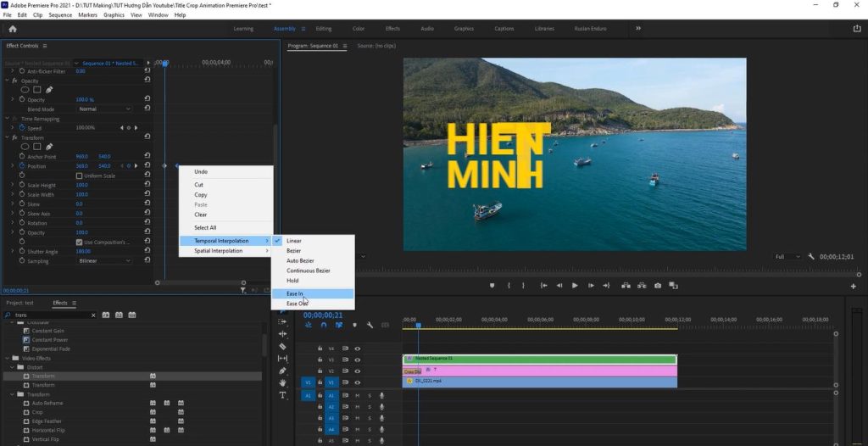Viewport: 868px width, 446px height.
Task: Click the Add Marker icon in timeline
Action: 355,326
